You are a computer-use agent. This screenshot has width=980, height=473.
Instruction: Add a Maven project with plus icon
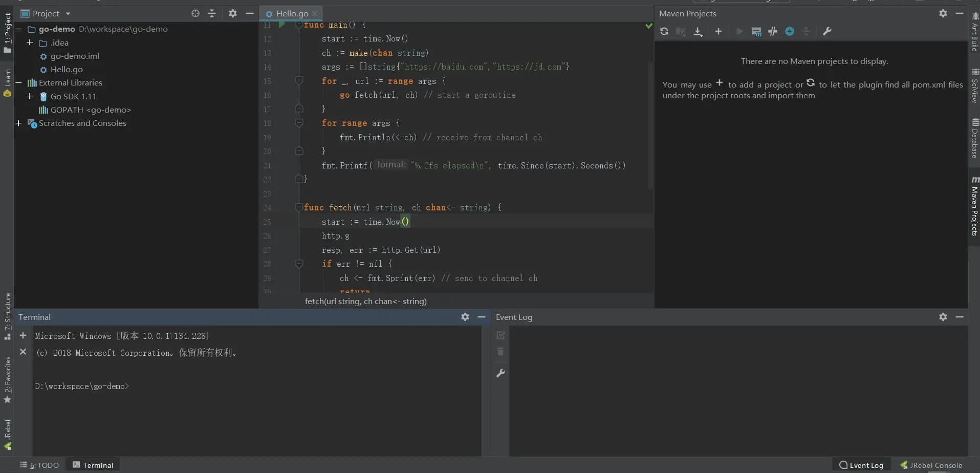click(x=718, y=32)
